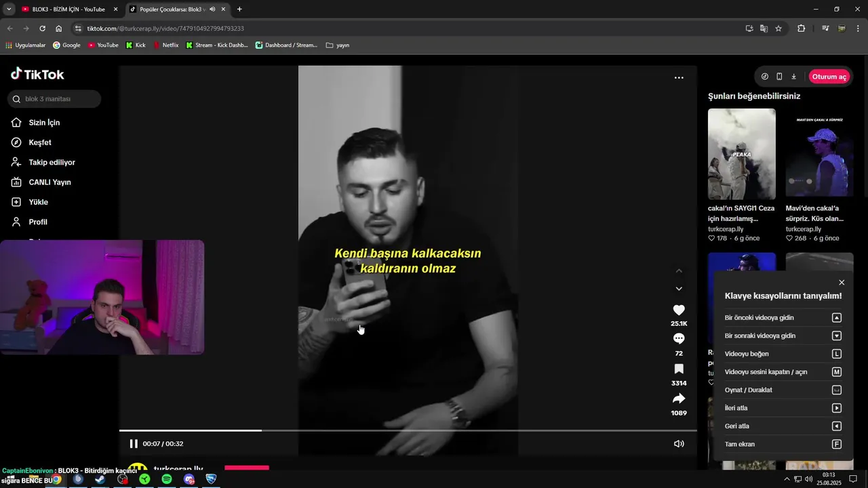
Task: Click TikTok coins icon near login
Action: coord(765,77)
